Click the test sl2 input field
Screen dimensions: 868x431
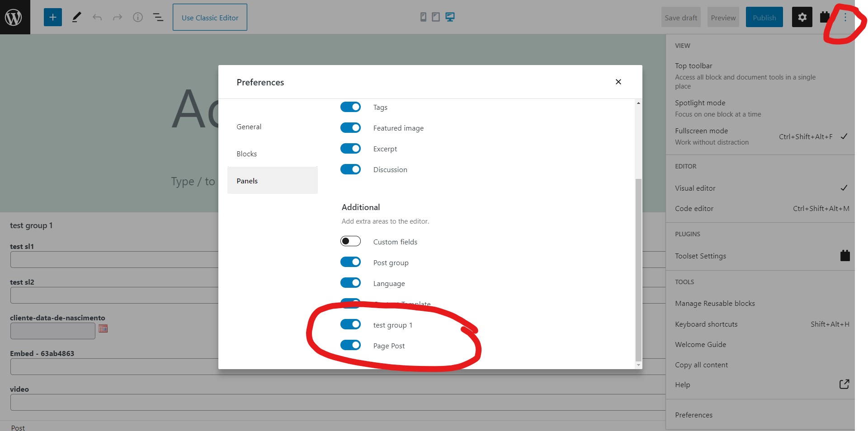click(114, 295)
